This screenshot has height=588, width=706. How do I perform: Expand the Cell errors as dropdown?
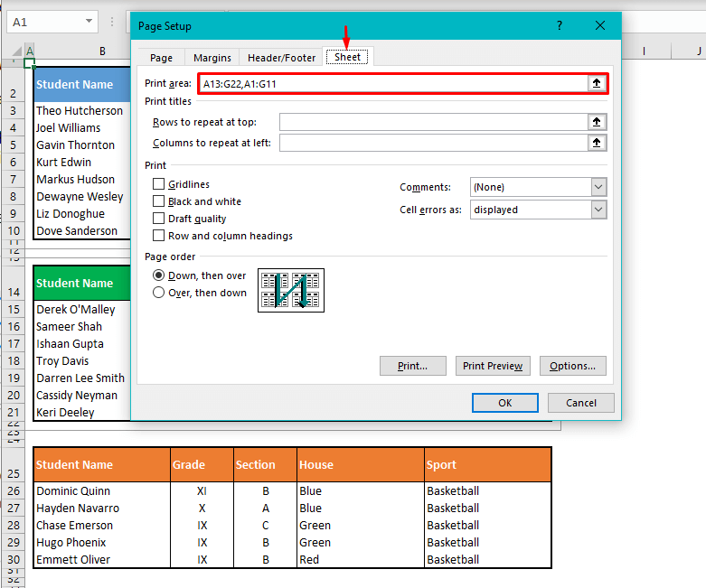point(598,210)
